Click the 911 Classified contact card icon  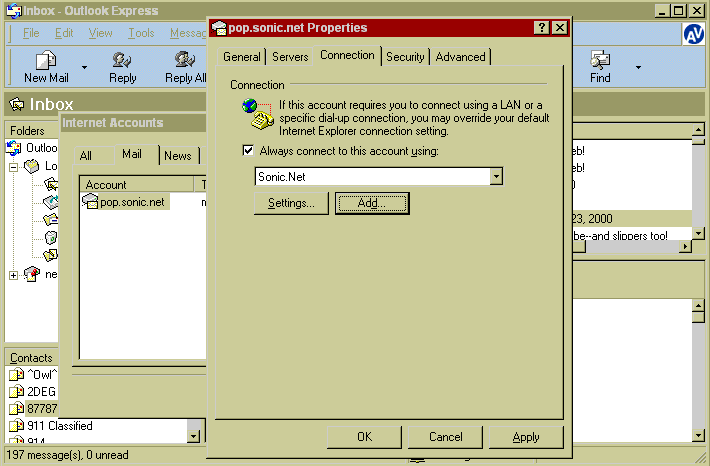(17, 426)
